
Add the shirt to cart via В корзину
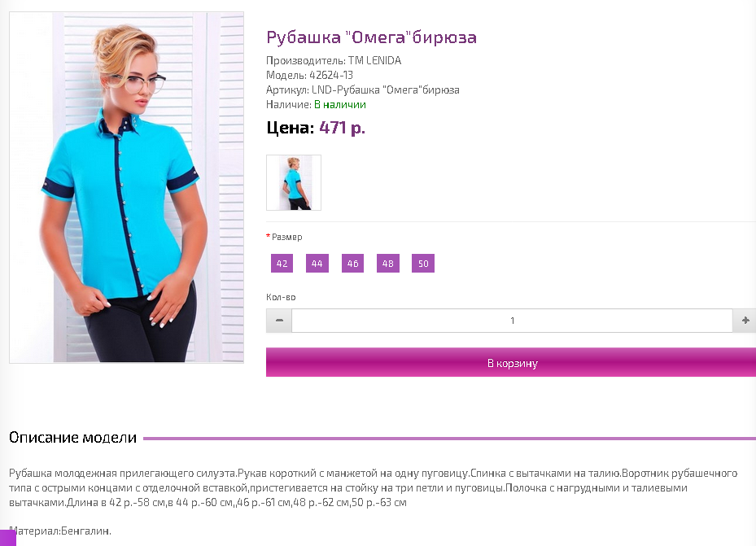coord(512,362)
